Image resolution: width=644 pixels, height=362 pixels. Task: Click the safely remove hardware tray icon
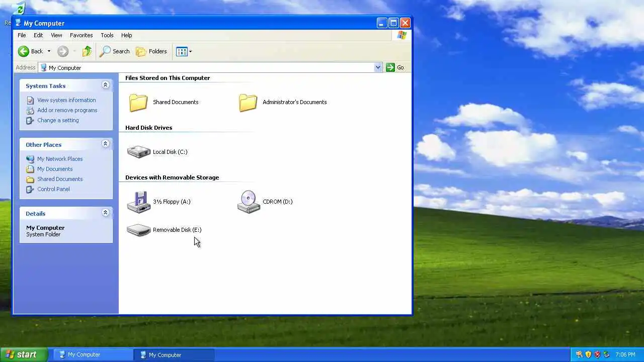pos(606,354)
